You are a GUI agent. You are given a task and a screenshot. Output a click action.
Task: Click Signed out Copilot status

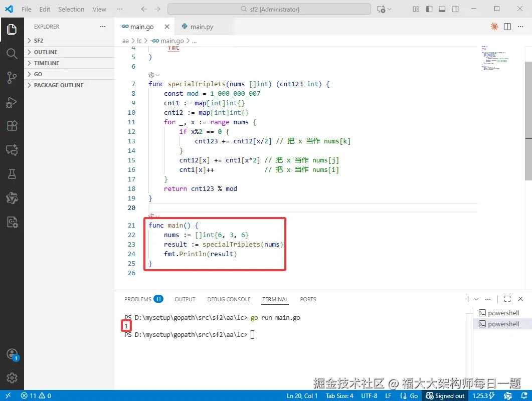tap(445, 395)
